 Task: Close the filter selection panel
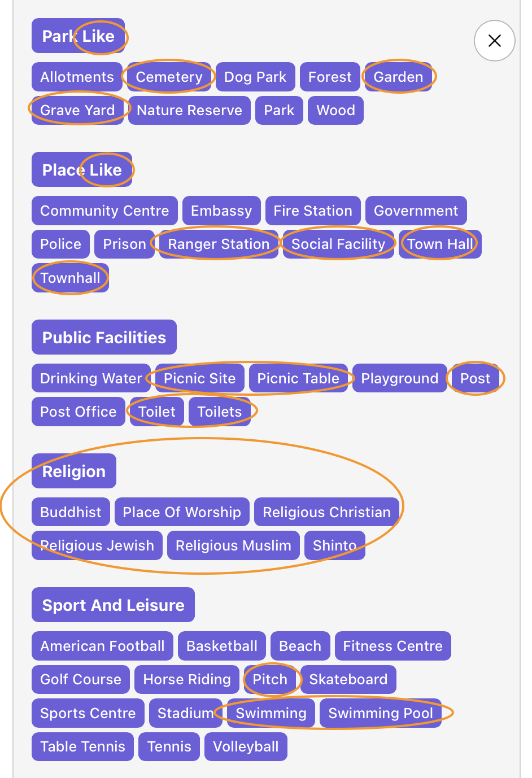coord(494,41)
